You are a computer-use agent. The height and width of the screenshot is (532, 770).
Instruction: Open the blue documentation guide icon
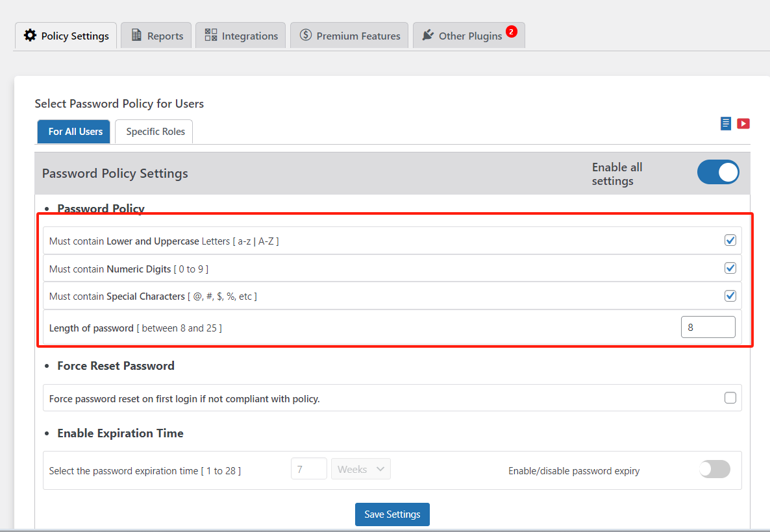pyautogui.click(x=726, y=123)
